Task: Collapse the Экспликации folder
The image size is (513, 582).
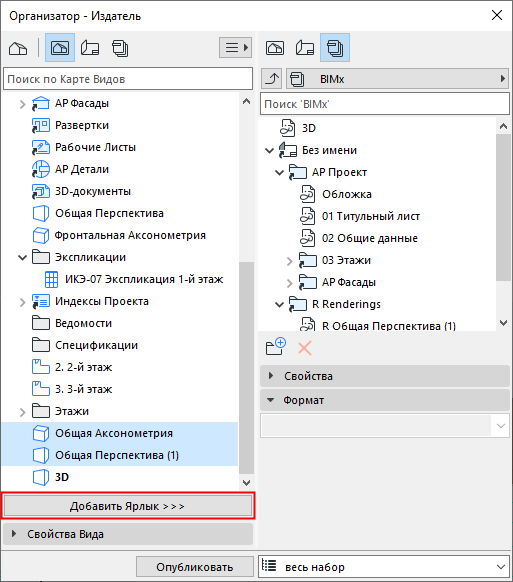Action: [x=22, y=257]
